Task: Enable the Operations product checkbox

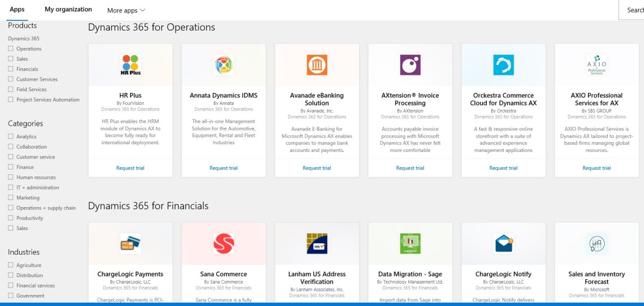Action: (11, 49)
